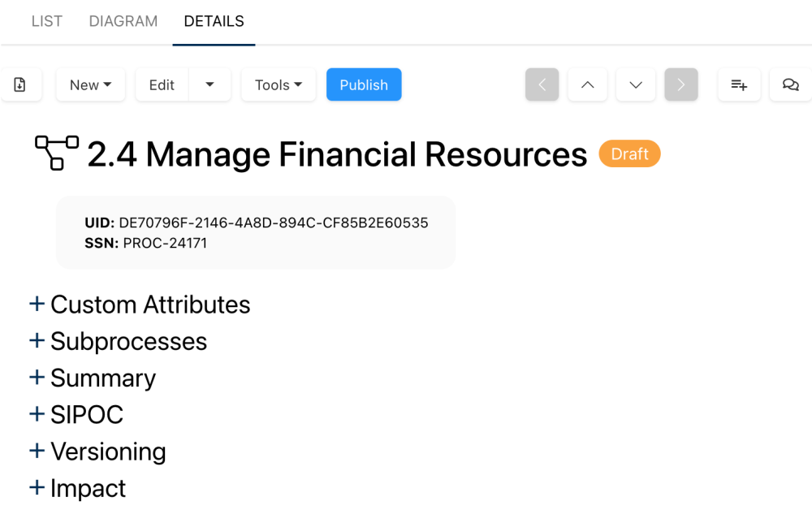Open the Tools dropdown menu
The height and width of the screenshot is (510, 812).
point(279,84)
